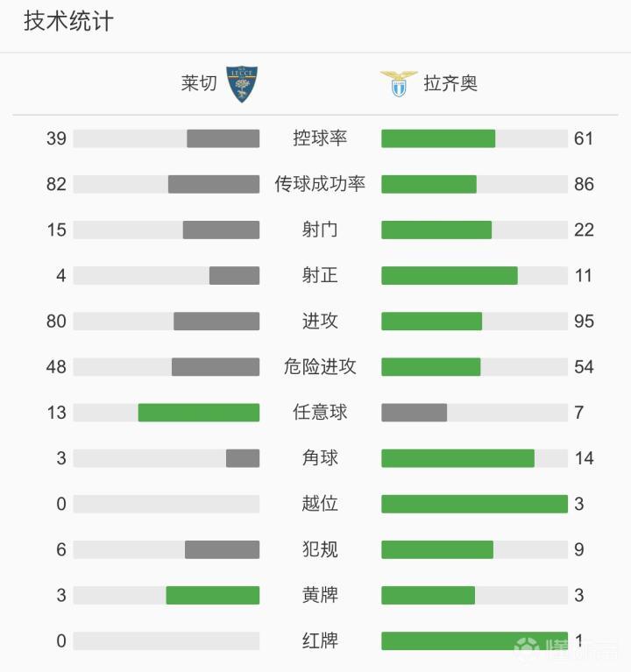The width and height of the screenshot is (631, 672).
Task: Click Lazio's full green offside bar
Action: [474, 504]
